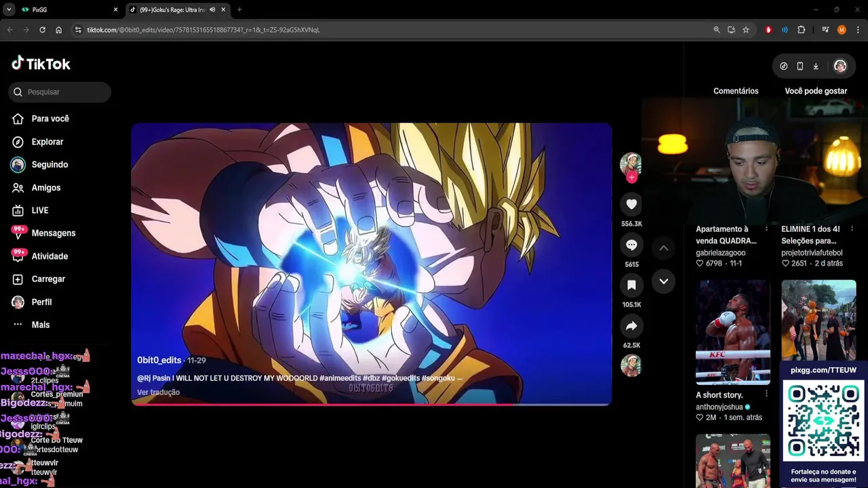Open the zoom magnifier in address bar
Screen dimensions: 868x488
(717, 30)
